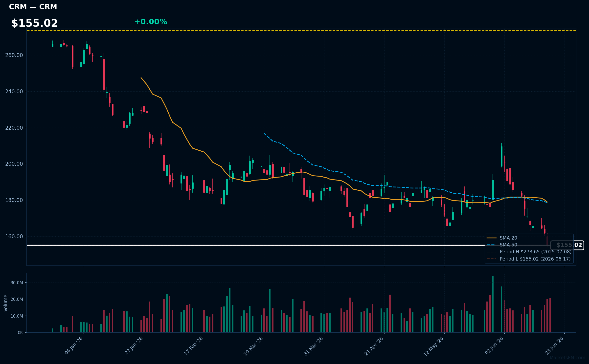Click the orange SMA 20 legend line sample
Image resolution: width=589 pixels, height=364 pixels.
point(492,238)
